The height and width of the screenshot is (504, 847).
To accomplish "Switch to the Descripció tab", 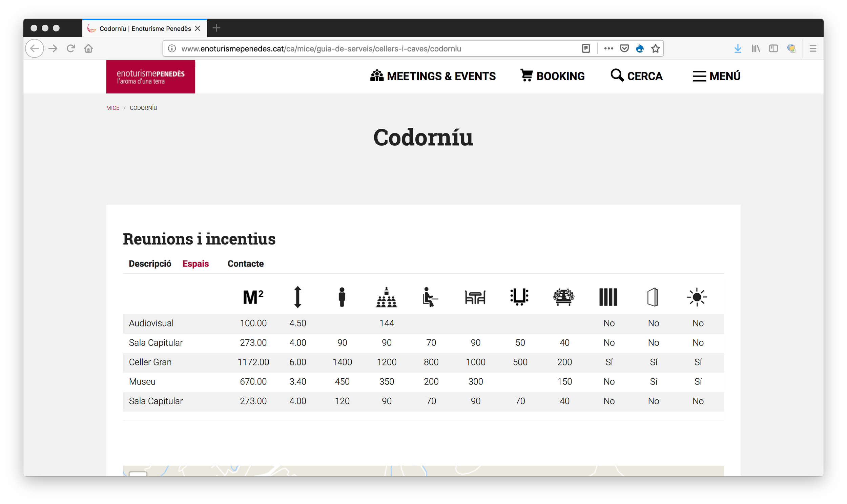I will click(x=150, y=264).
